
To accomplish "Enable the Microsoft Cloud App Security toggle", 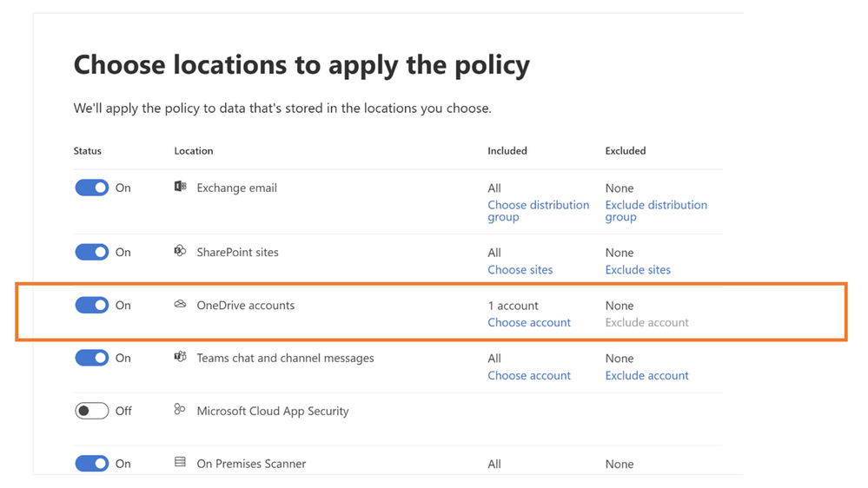I will coord(91,411).
